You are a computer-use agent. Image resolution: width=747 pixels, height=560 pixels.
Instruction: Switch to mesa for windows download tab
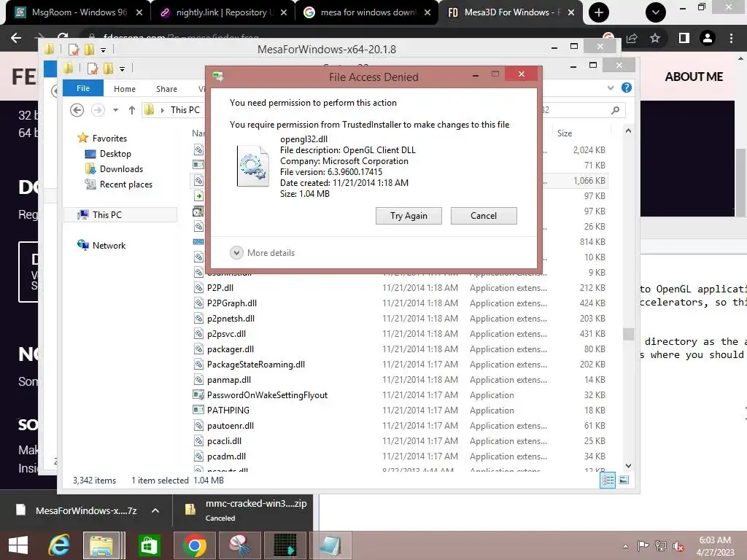pos(366,12)
